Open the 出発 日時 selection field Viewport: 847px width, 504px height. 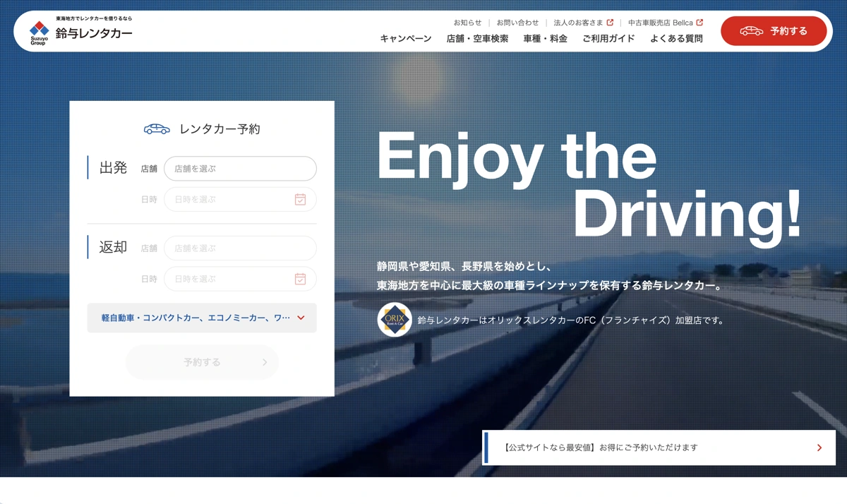[x=240, y=199]
